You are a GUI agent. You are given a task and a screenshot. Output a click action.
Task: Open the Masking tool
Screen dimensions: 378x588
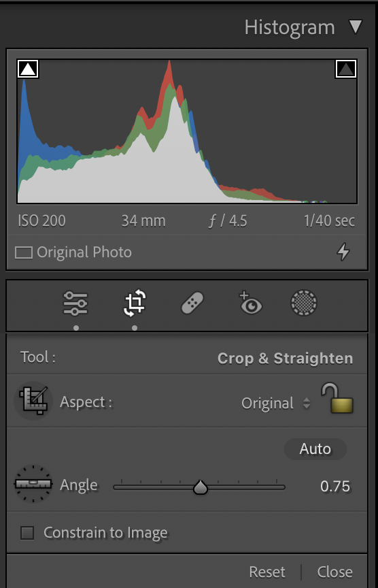click(304, 303)
